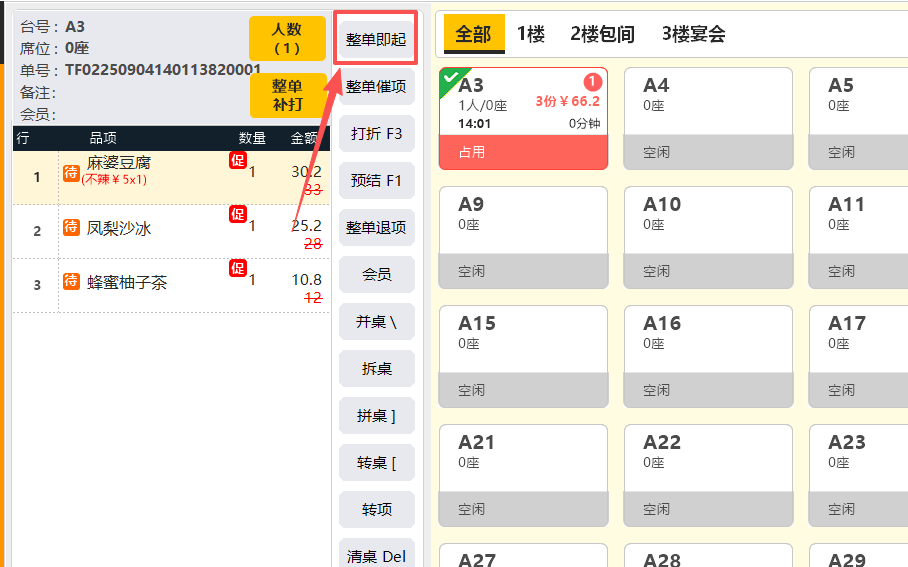Image resolution: width=908 pixels, height=567 pixels.
Task: Click 待 status icon for 麻婆豆腐
Action: (71, 173)
